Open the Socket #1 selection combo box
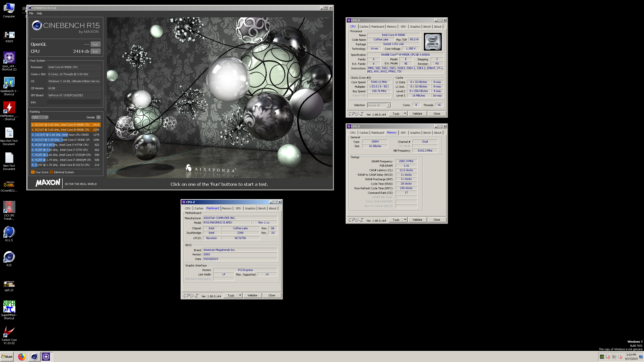This screenshot has width=644, height=362. coord(379,105)
